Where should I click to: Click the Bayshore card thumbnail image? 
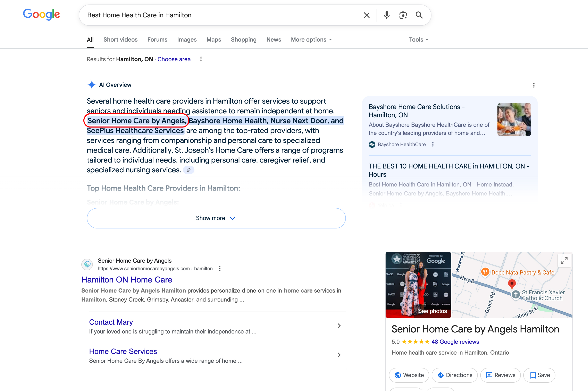tap(514, 119)
